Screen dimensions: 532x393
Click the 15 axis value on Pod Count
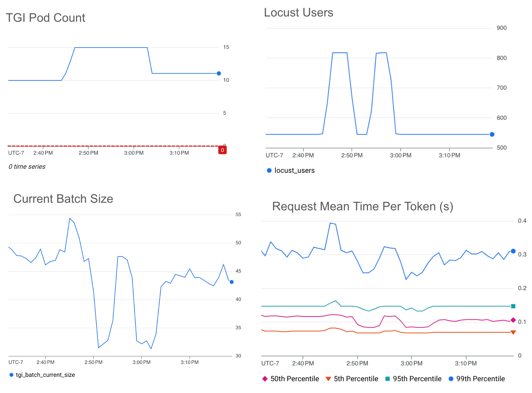[x=226, y=47]
